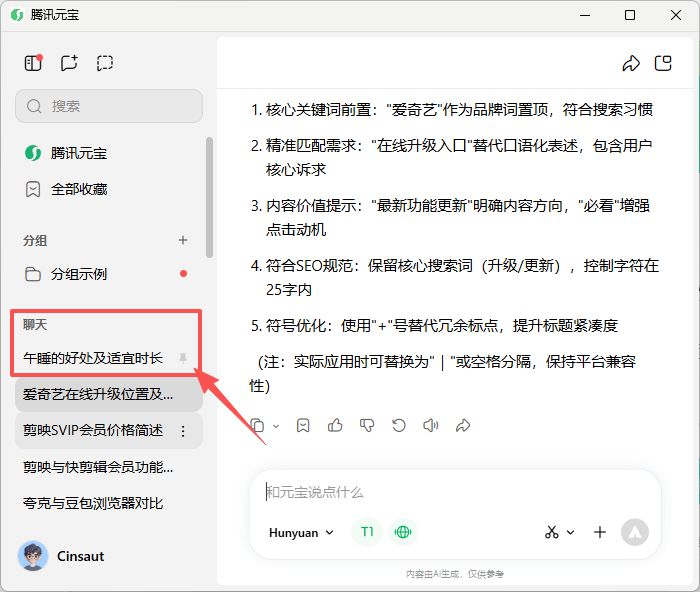Give the response a thumbs down

coord(367,425)
